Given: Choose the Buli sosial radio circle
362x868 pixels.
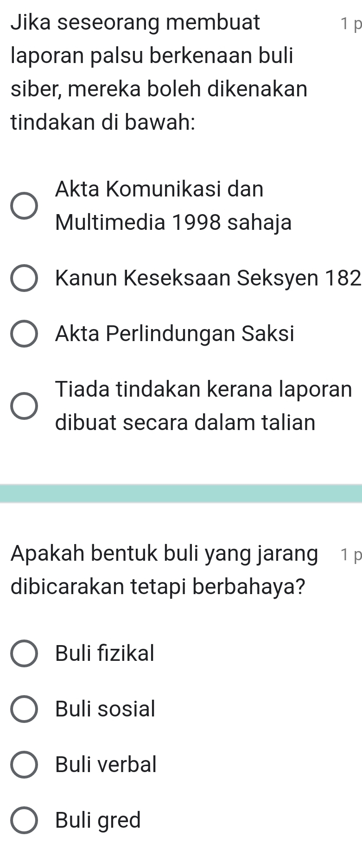Looking at the screenshot, I should pyautogui.click(x=24, y=709).
